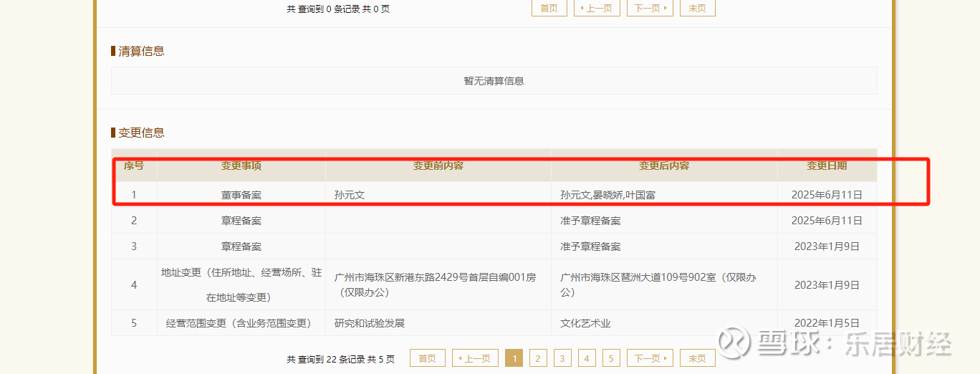The height and width of the screenshot is (374, 980).
Task: Select the 经营范围变更 cell in row 5
Action: 241,323
